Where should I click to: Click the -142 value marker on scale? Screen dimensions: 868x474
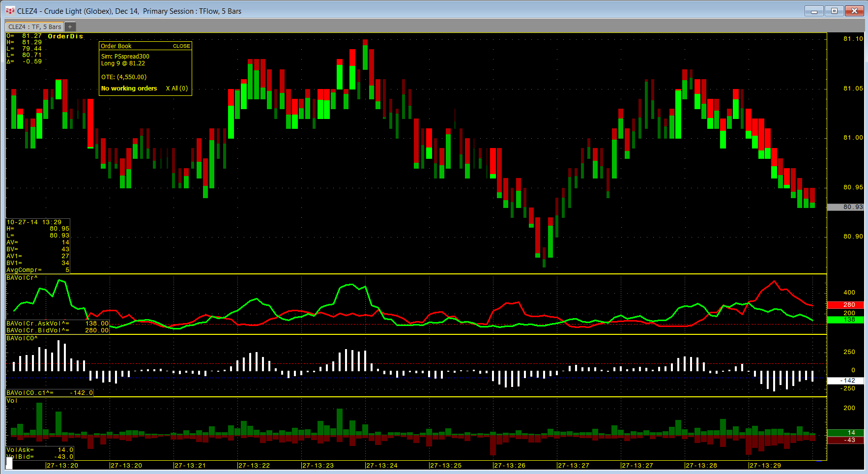[x=845, y=381]
